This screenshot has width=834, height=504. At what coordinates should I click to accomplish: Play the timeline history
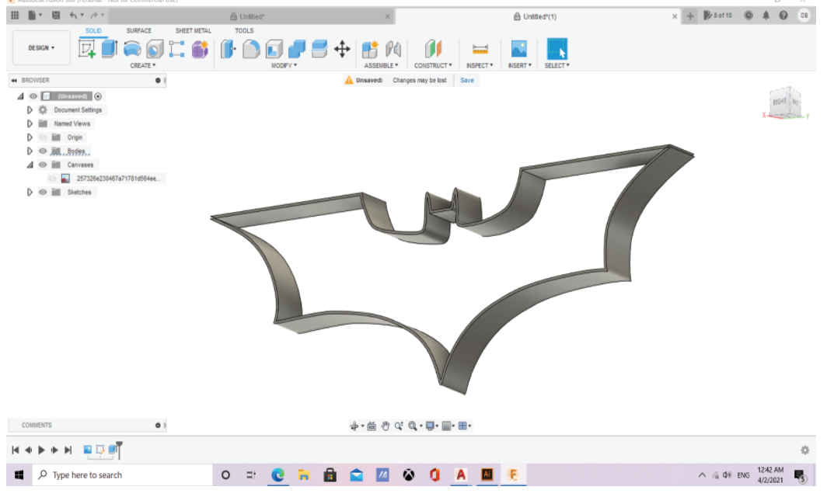(41, 450)
